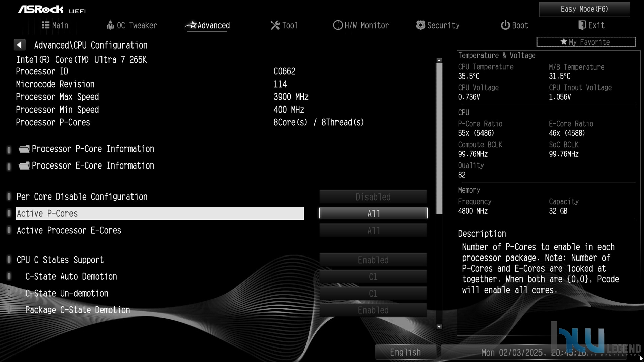Click the Exit door icon
The width and height of the screenshot is (644, 362).
582,25
